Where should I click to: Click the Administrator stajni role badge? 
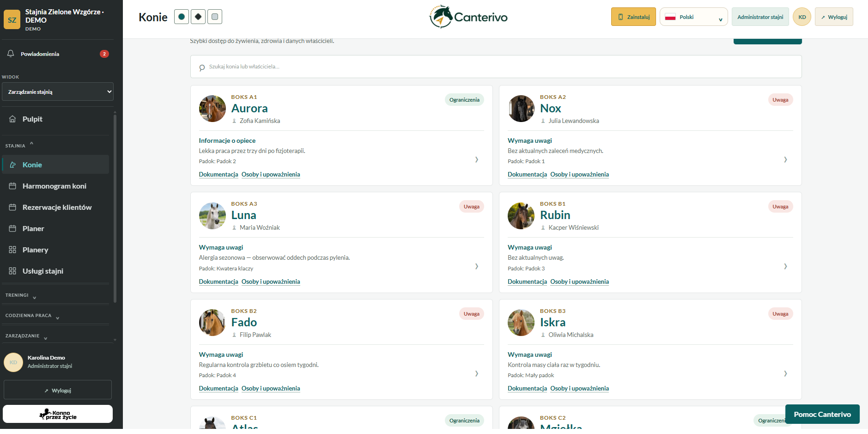coord(760,17)
